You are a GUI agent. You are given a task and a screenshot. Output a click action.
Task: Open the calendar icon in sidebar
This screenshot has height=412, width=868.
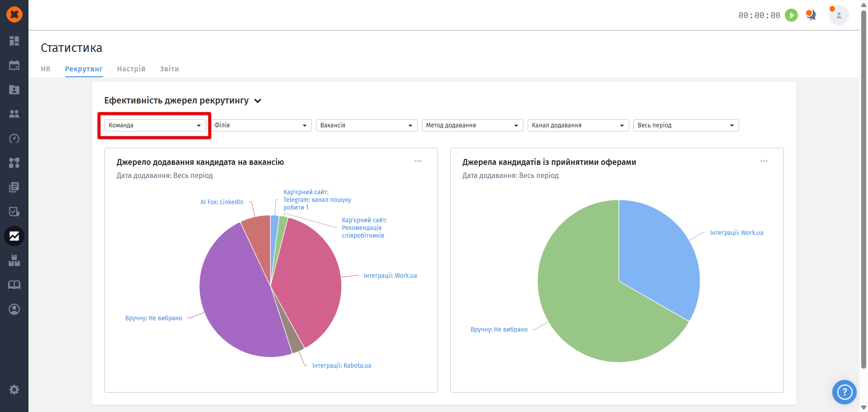[x=14, y=65]
